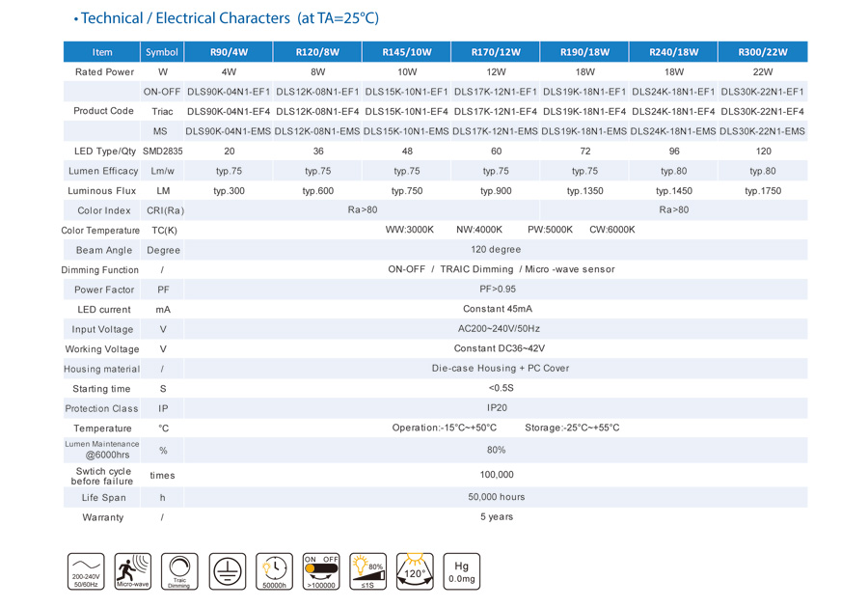The width and height of the screenshot is (868, 608).
Task: Click the 80% instant start bulb icon
Action: (368, 570)
